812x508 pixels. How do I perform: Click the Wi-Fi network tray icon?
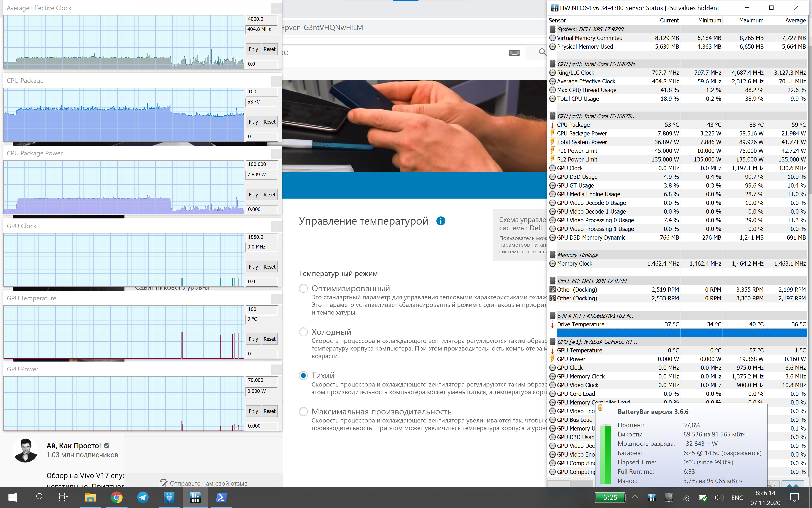pos(686,498)
